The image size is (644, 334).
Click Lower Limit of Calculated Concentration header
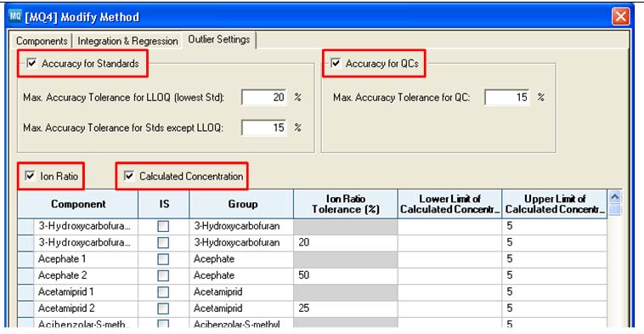point(449,204)
